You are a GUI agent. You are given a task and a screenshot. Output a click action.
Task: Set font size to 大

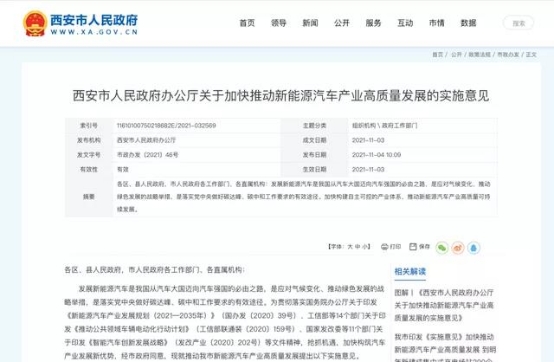coord(350,247)
